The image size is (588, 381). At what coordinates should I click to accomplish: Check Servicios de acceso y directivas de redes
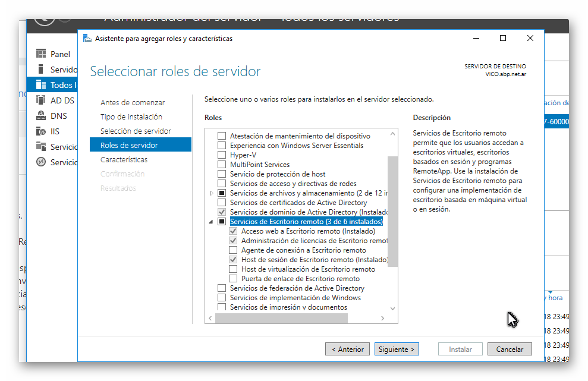pos(222,184)
